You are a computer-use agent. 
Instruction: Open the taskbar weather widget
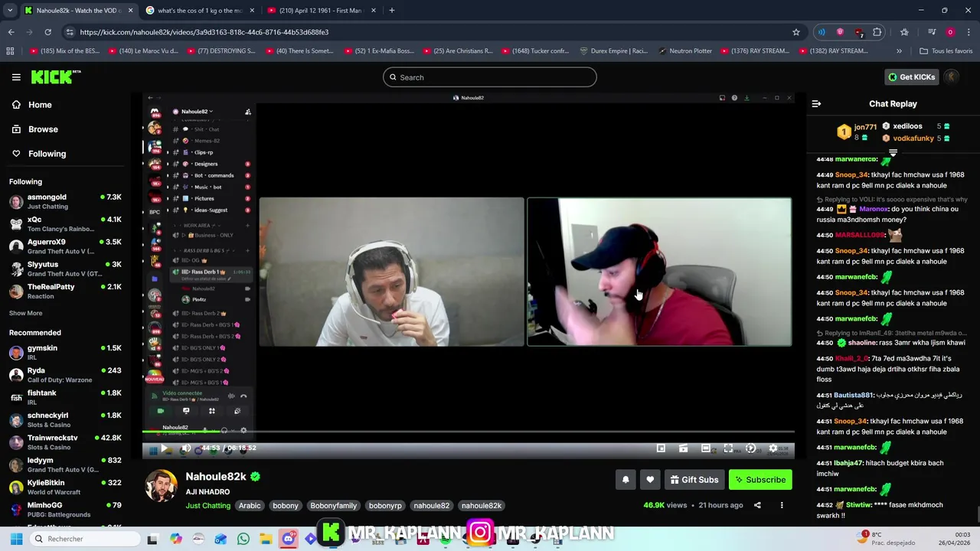tap(887, 539)
